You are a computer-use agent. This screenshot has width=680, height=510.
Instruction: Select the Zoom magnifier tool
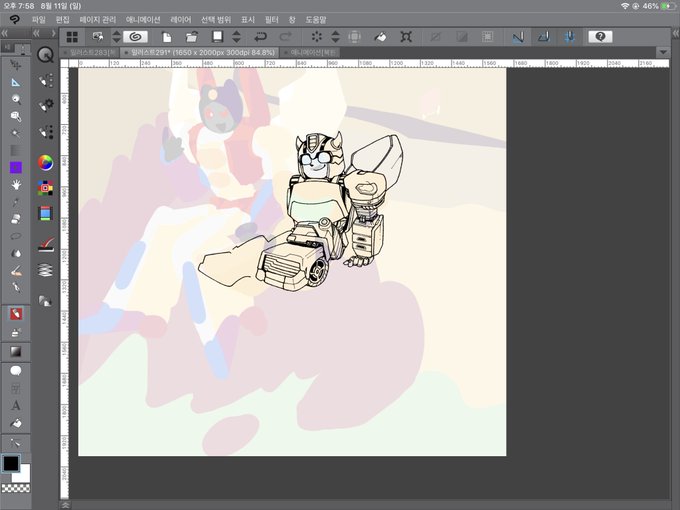(16, 99)
